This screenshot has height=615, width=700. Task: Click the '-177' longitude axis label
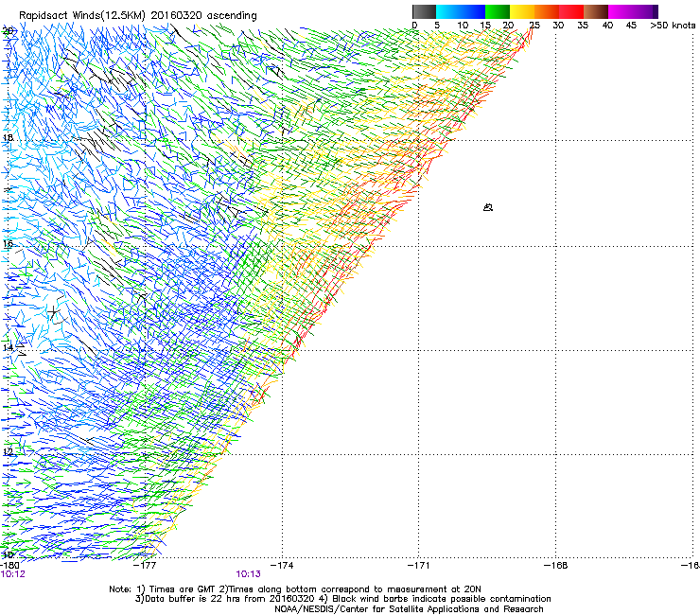[x=146, y=566]
